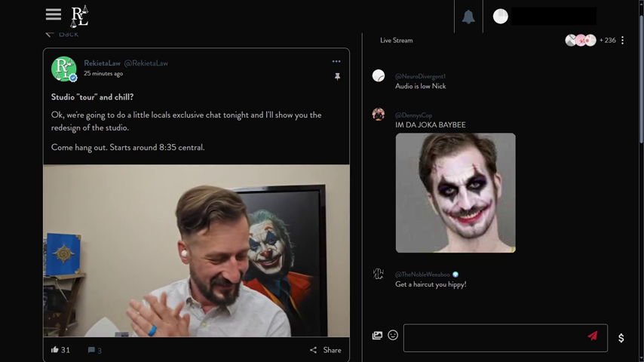Enlarge the Joker face image in chat

coord(455,193)
